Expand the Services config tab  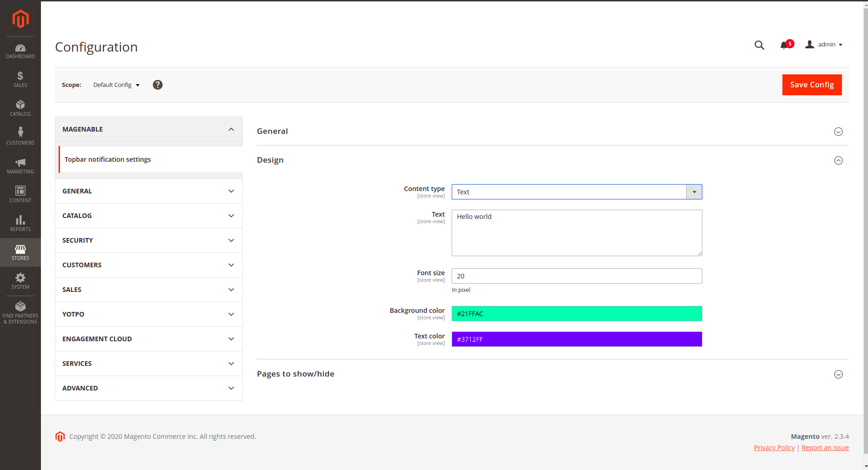149,364
